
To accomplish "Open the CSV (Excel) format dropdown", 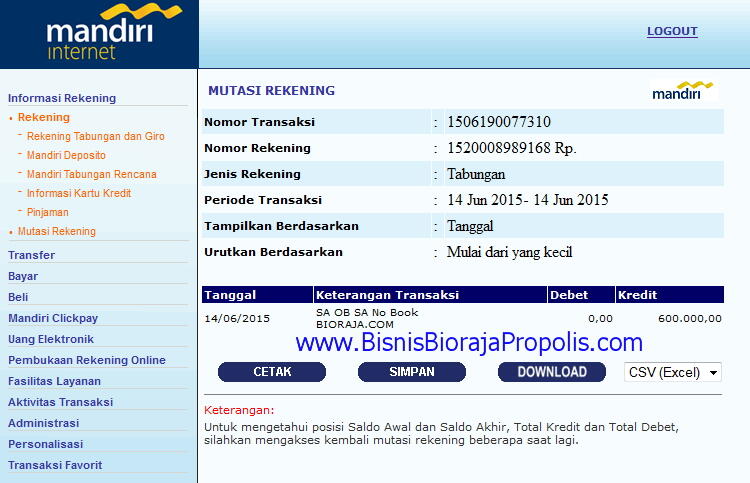I will tap(673, 373).
